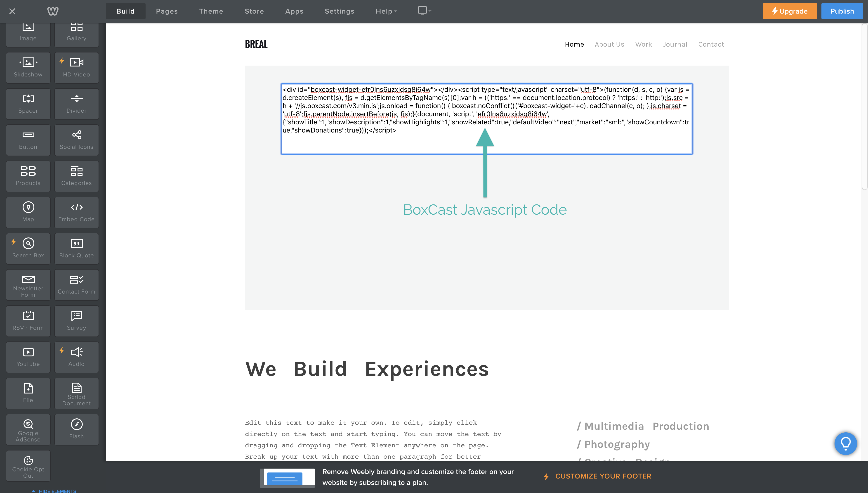Select the Map element
Screen dimensions: 868x493
click(28, 212)
